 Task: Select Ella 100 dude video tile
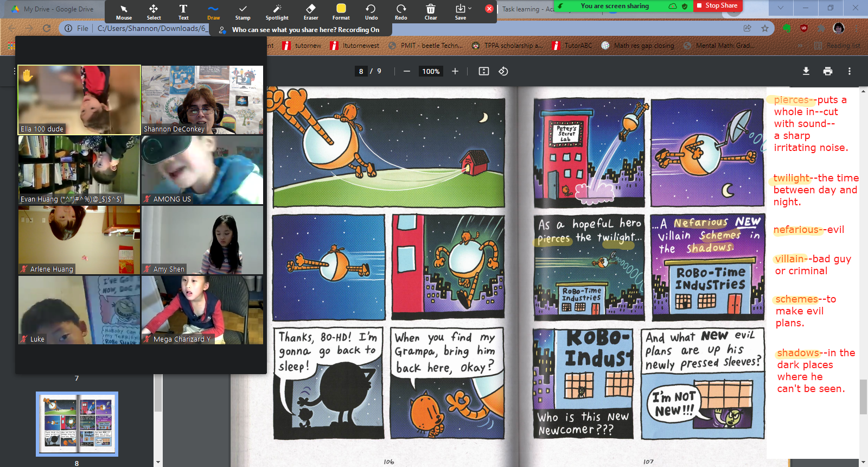coord(79,100)
